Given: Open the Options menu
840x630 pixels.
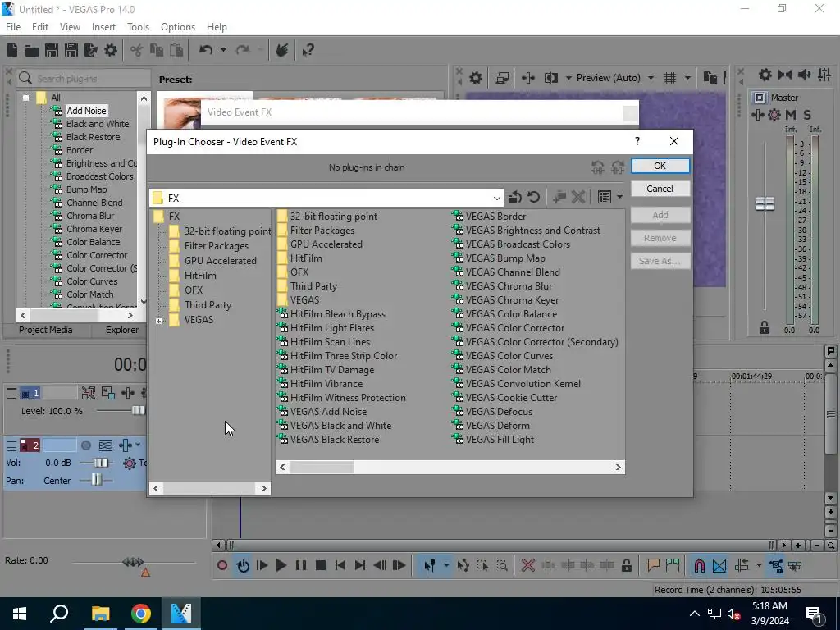Looking at the screenshot, I should click(178, 27).
